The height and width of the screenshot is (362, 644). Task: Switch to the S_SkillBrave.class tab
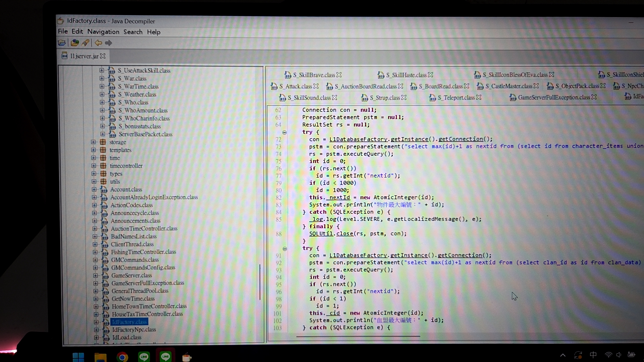click(x=314, y=75)
